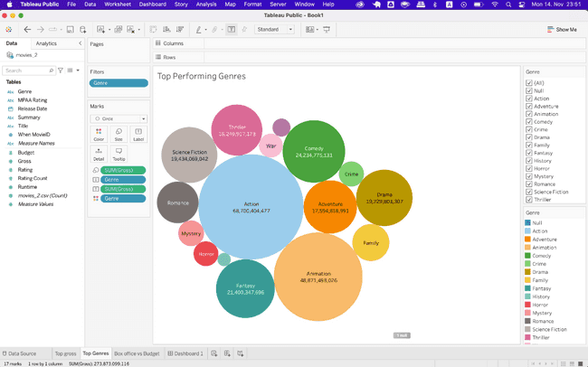Click the movies_2 data source
The height and width of the screenshot is (367, 588).
(22, 55)
